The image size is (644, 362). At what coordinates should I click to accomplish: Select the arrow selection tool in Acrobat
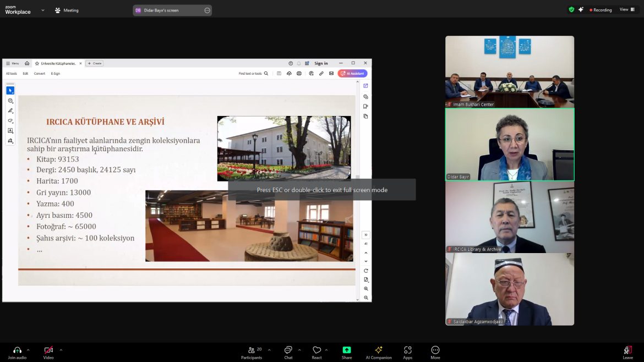(x=10, y=90)
